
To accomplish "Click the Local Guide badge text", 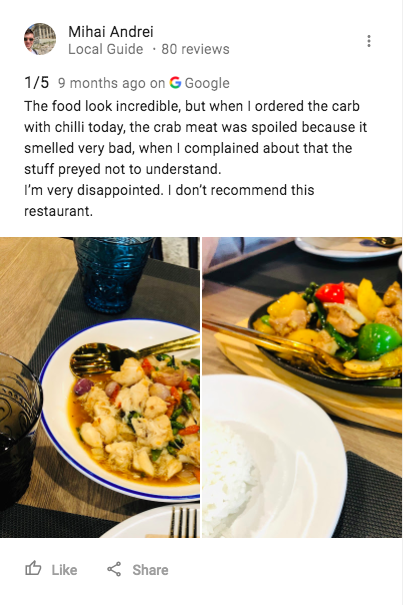I will 105,49.
